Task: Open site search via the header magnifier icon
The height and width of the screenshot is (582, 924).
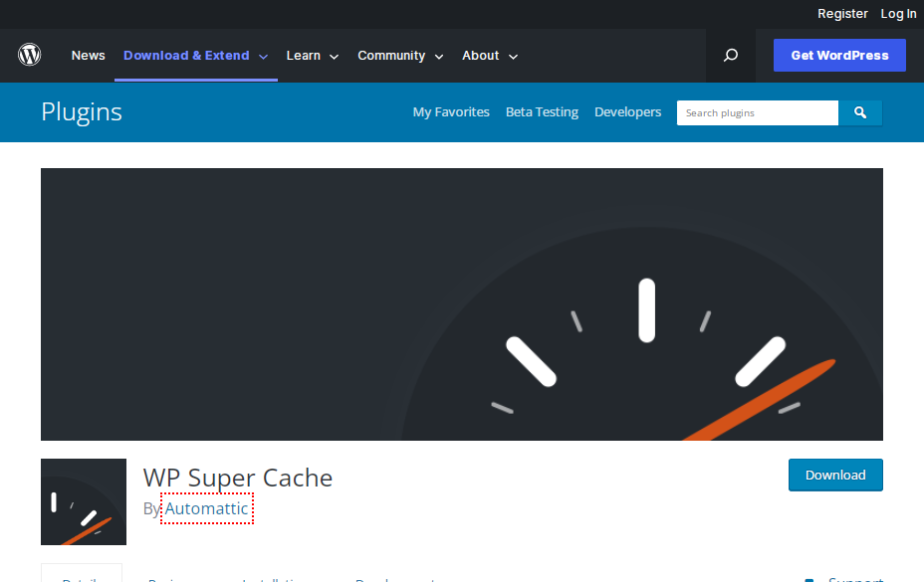Action: pos(731,56)
